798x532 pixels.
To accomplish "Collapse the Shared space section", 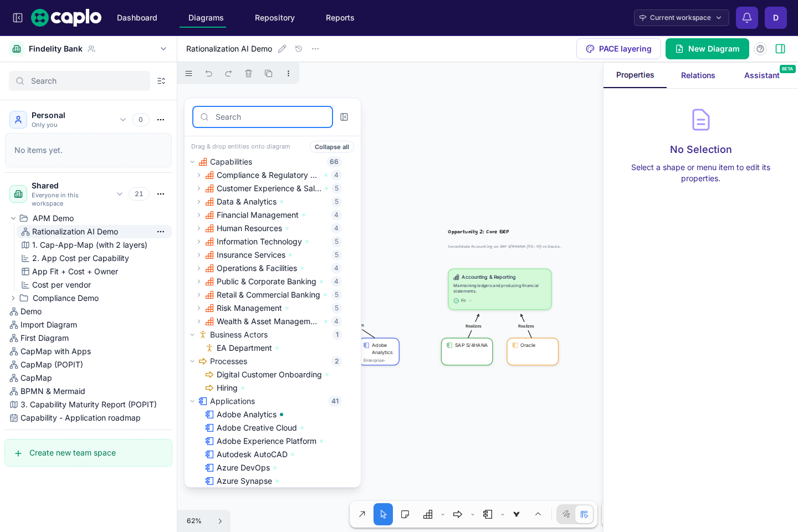I will tap(120, 194).
